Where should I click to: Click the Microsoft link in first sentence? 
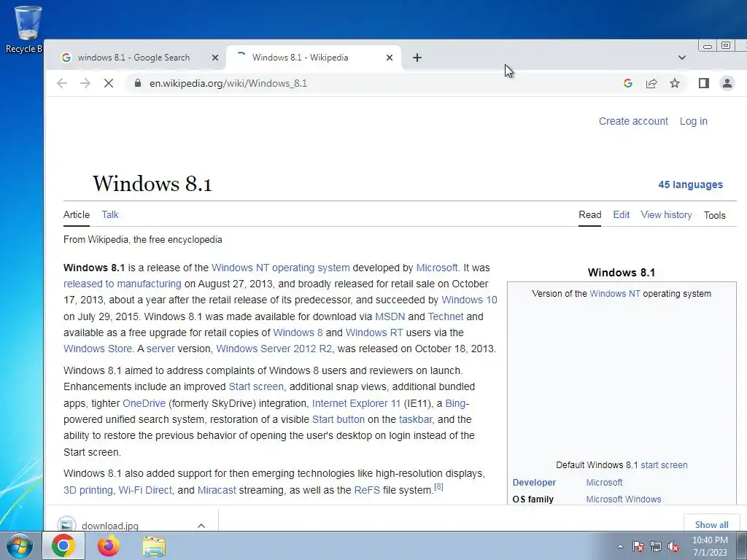click(x=436, y=268)
